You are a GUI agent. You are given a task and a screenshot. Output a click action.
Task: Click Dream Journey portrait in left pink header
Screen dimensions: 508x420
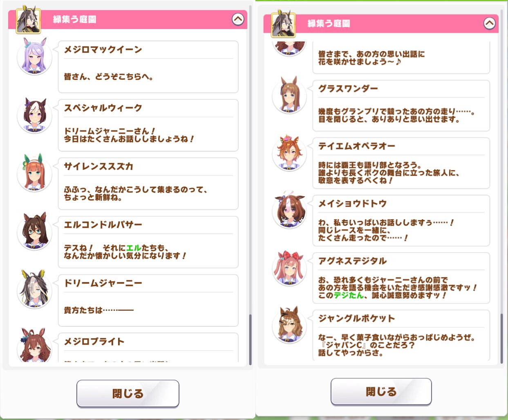click(x=28, y=20)
